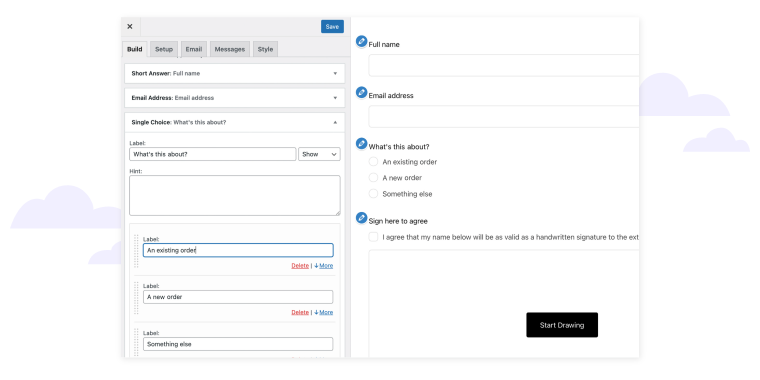Show More settings for An existing order
The image size is (760, 380).
324,266
